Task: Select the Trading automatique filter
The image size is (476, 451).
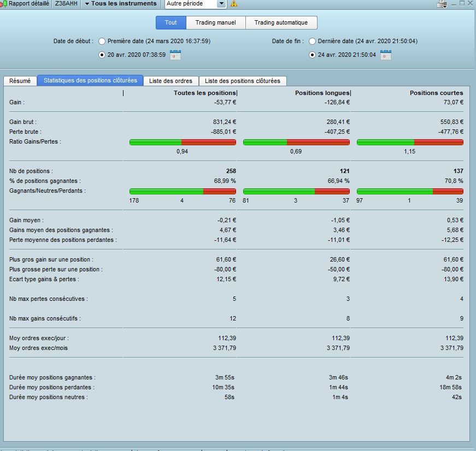Action: coord(281,22)
